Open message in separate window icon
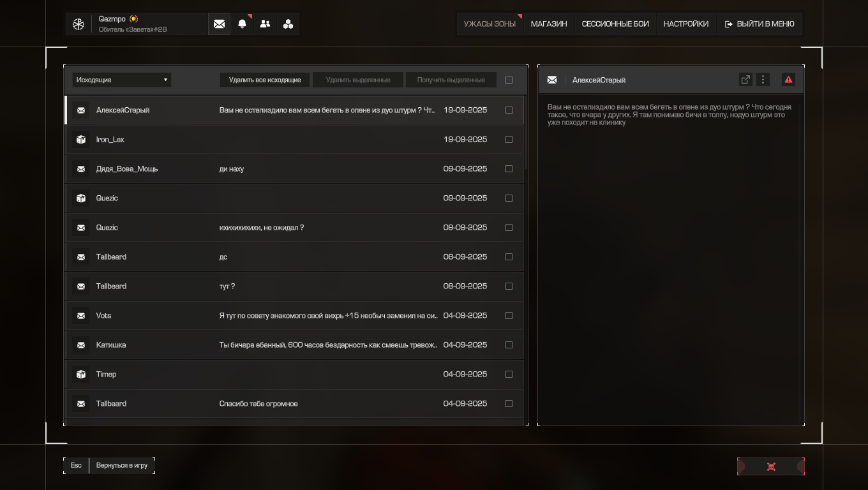868x490 pixels. [745, 80]
